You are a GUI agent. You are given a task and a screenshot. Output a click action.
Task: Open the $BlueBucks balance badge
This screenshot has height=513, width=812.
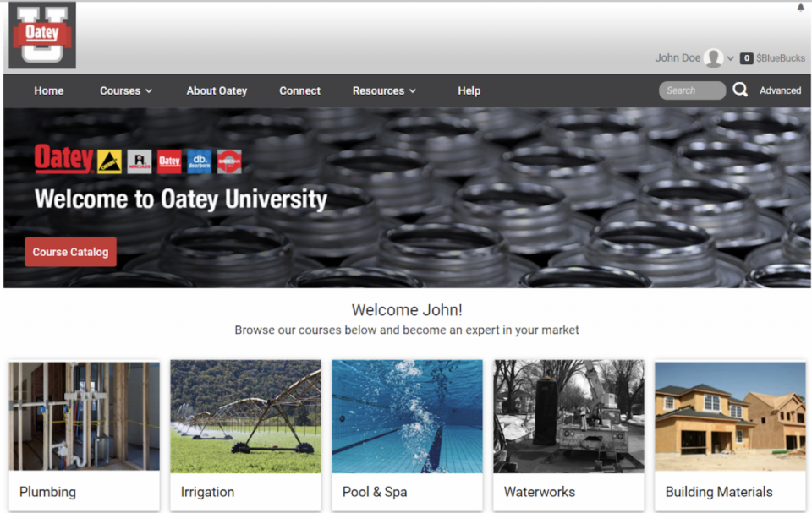[x=746, y=58]
